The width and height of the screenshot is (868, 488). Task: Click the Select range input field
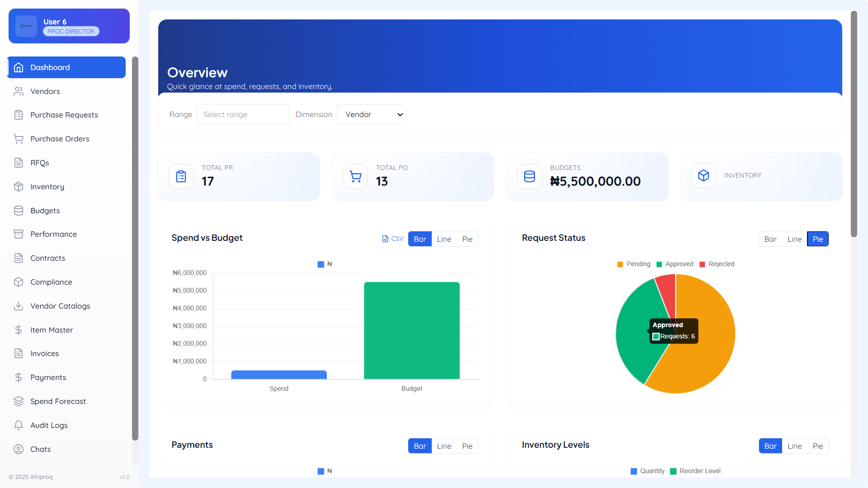pyautogui.click(x=243, y=114)
